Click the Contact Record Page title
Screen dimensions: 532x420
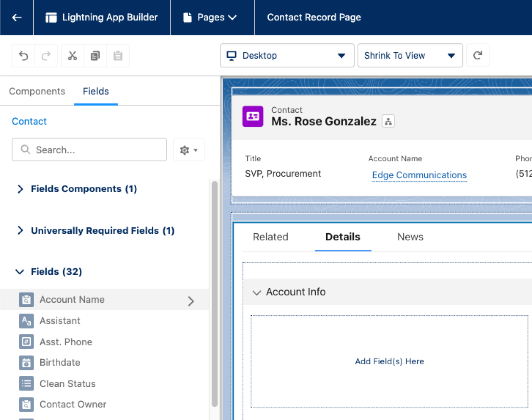coord(314,17)
